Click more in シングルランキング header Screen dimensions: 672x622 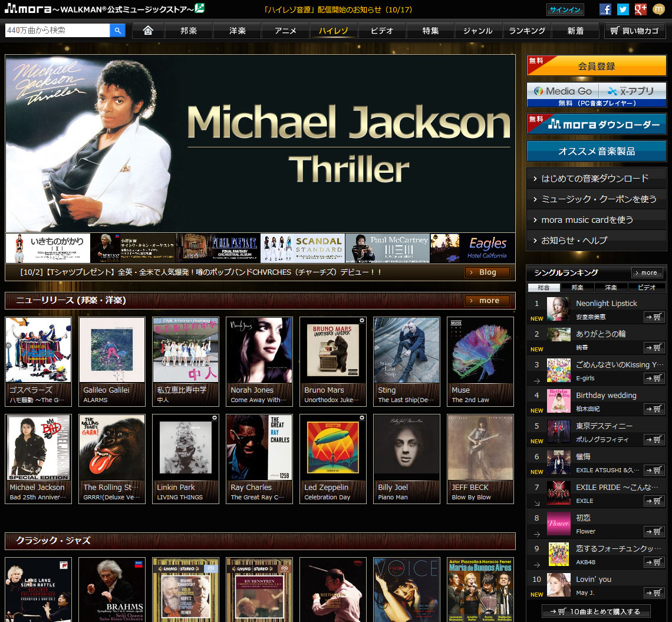647,272
